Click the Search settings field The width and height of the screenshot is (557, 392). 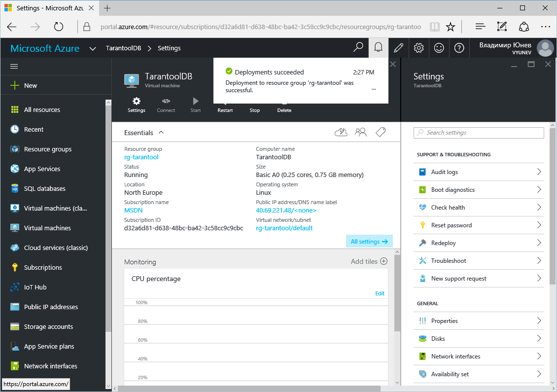tap(479, 133)
